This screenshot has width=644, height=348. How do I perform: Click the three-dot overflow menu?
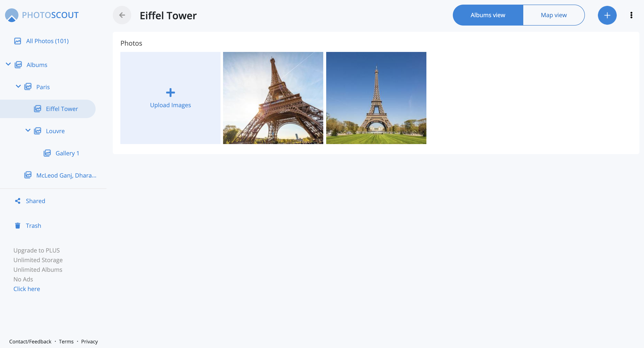pyautogui.click(x=631, y=15)
